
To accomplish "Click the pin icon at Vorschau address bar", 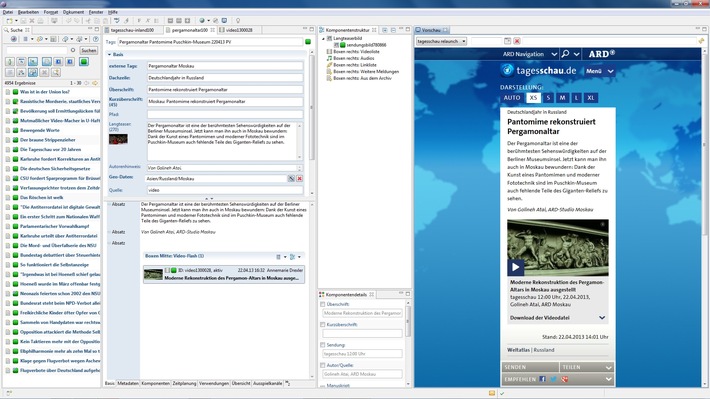I will (x=701, y=41).
